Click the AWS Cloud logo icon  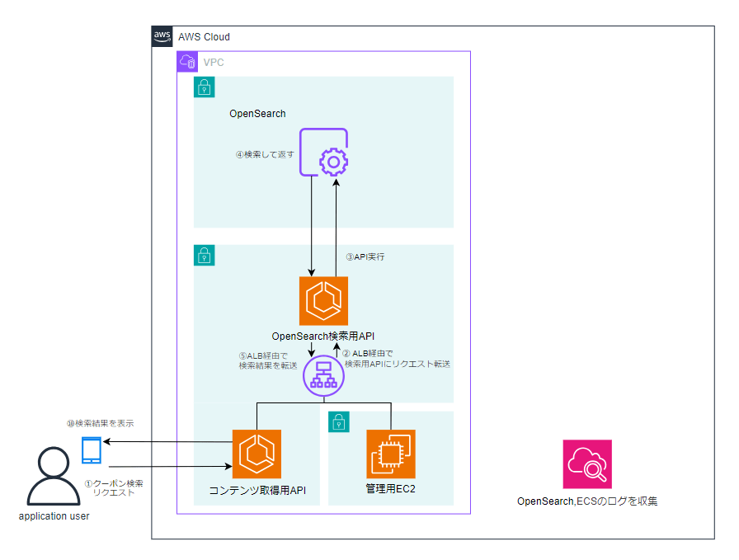tap(162, 36)
